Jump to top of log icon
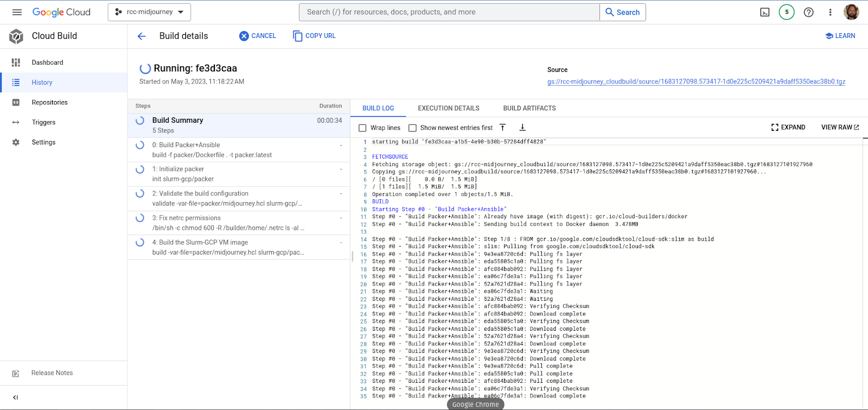Viewport: 868px width, 410px height. [x=503, y=128]
